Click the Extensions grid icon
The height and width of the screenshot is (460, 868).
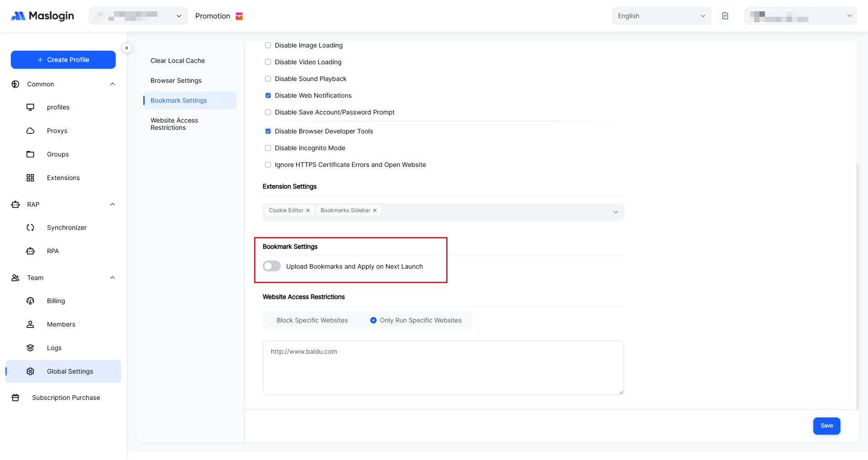tap(30, 178)
